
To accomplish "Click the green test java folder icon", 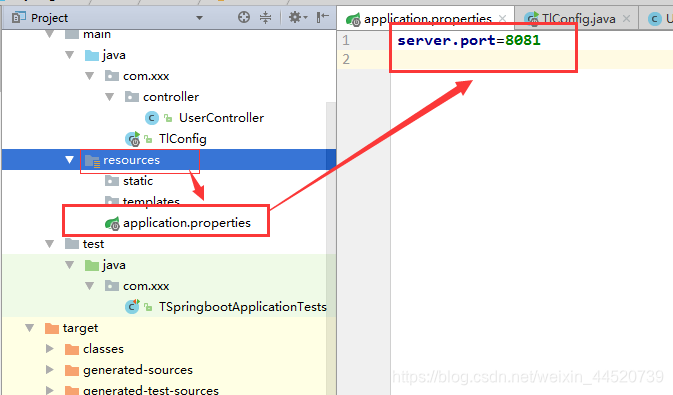I will pos(92,265).
